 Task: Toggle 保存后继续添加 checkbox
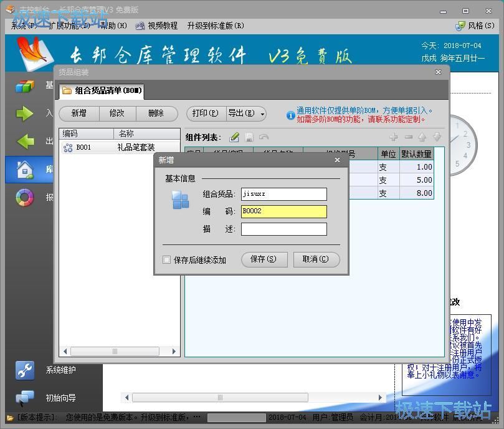(x=166, y=259)
